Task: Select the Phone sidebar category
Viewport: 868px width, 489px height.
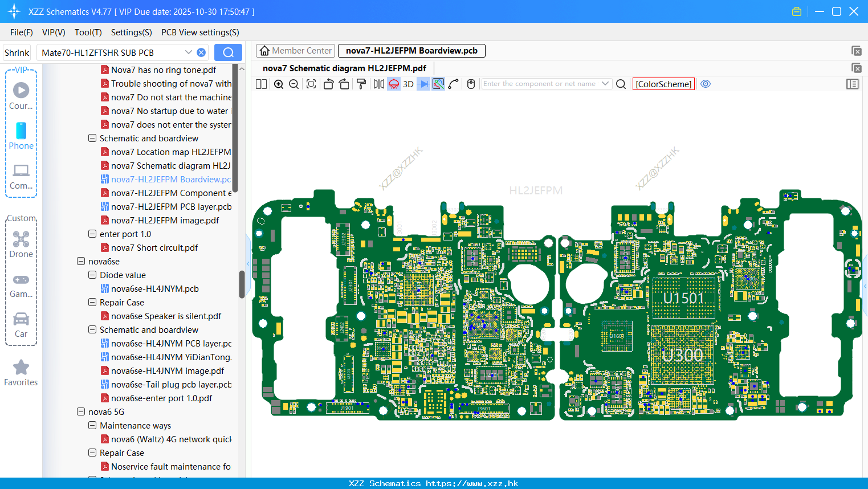Action: pyautogui.click(x=21, y=136)
